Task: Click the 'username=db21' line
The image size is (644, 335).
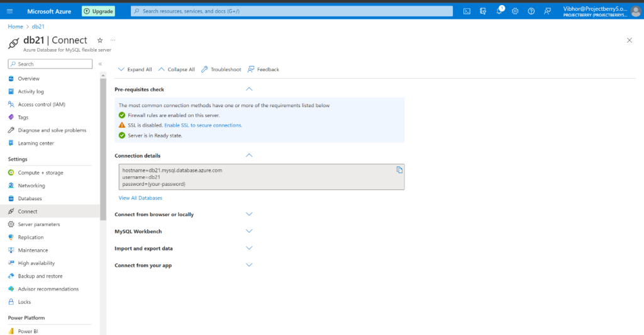Action: click(x=142, y=177)
